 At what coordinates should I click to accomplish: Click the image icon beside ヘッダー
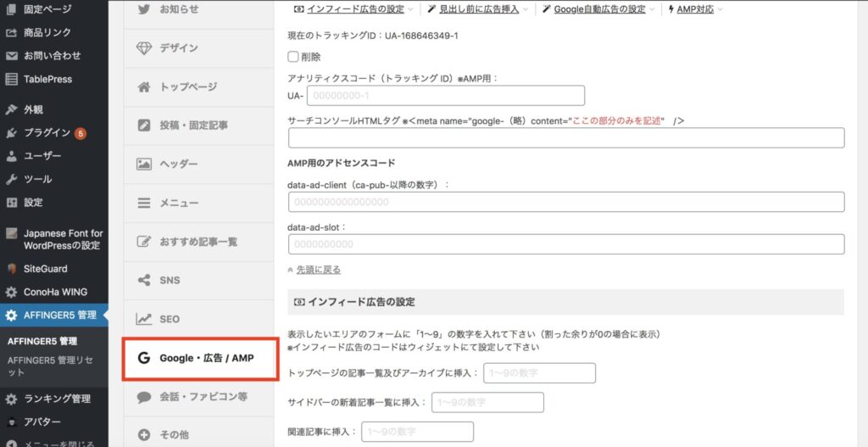coord(144,165)
